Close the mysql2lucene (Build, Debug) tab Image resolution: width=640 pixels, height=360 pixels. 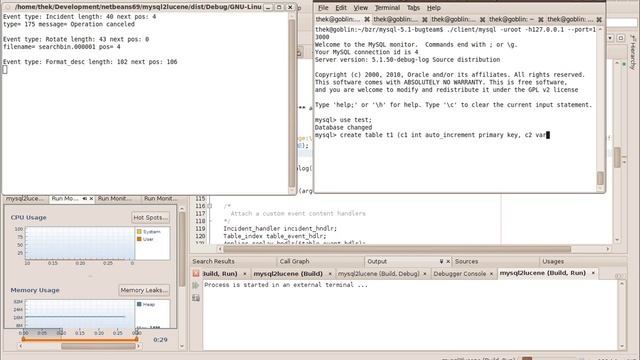tap(424, 273)
